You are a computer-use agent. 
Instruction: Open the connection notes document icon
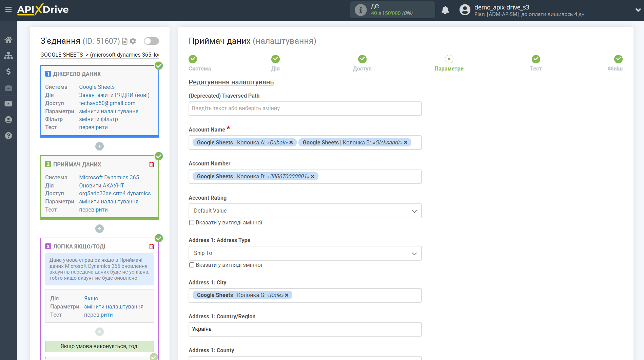pyautogui.click(x=125, y=41)
